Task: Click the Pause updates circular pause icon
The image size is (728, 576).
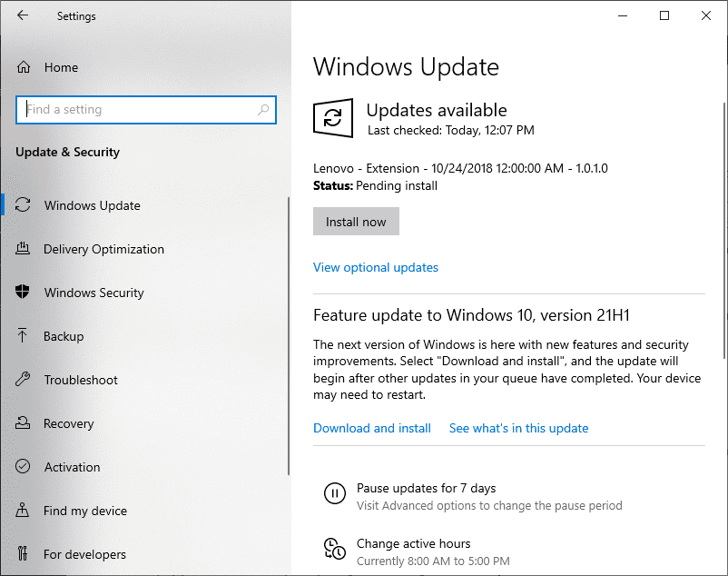Action: coord(335,493)
